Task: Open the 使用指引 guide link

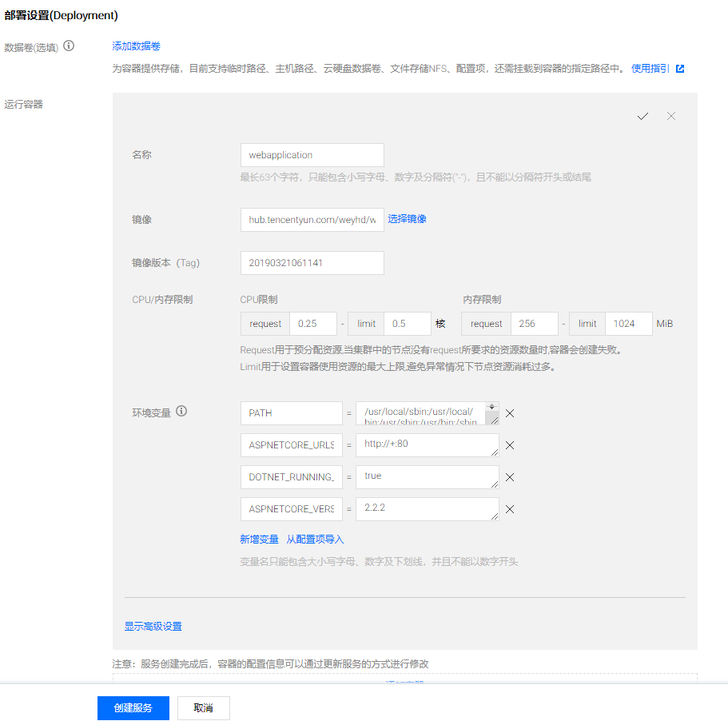Action: point(650,69)
